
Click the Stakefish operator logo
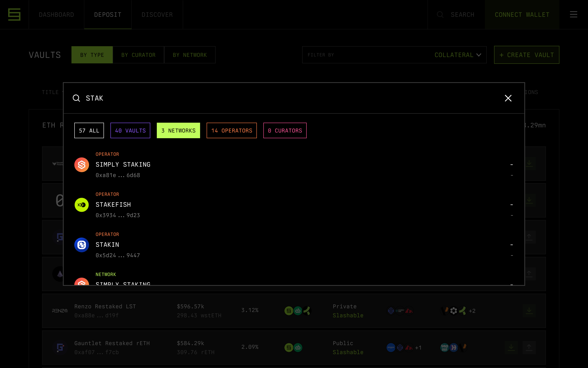click(82, 205)
